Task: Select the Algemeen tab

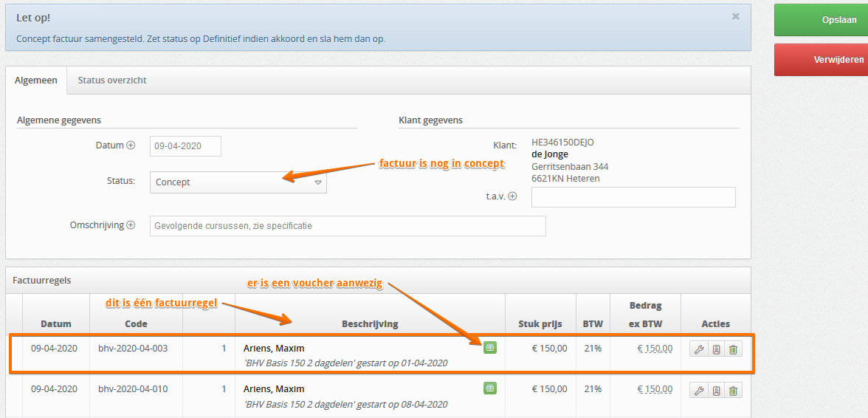Action: [36, 80]
